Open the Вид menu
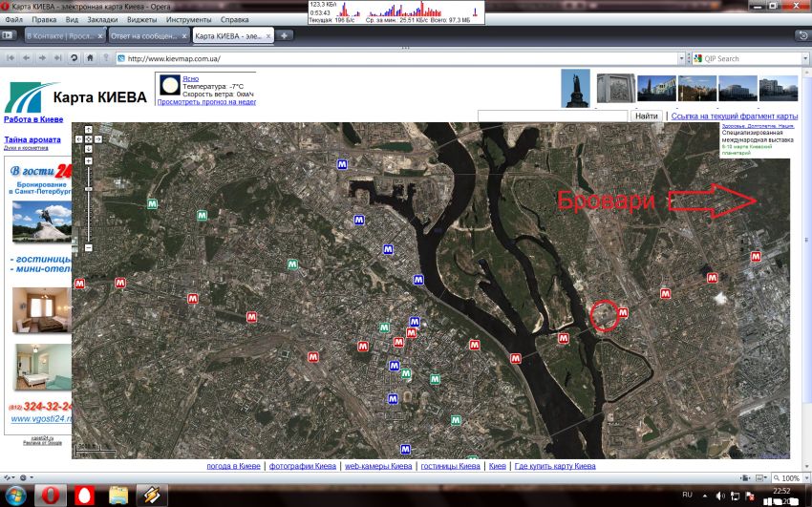 (72, 20)
